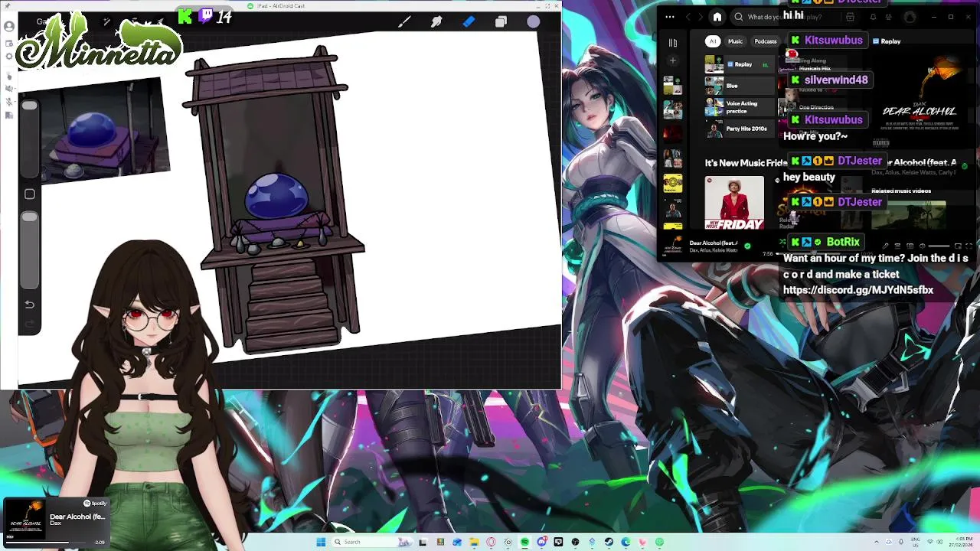Toggle the liked checkmark beside now-playing title

[x=747, y=246]
